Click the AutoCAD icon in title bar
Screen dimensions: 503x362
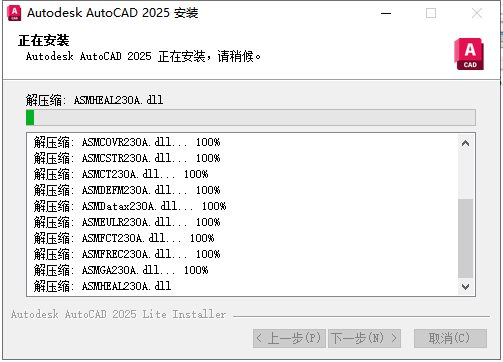pos(14,13)
